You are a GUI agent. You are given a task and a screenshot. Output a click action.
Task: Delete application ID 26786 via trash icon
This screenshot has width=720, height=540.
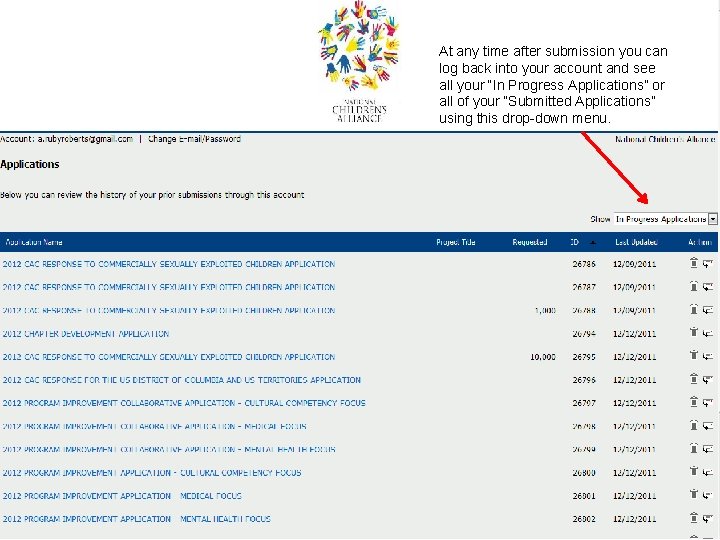693,263
